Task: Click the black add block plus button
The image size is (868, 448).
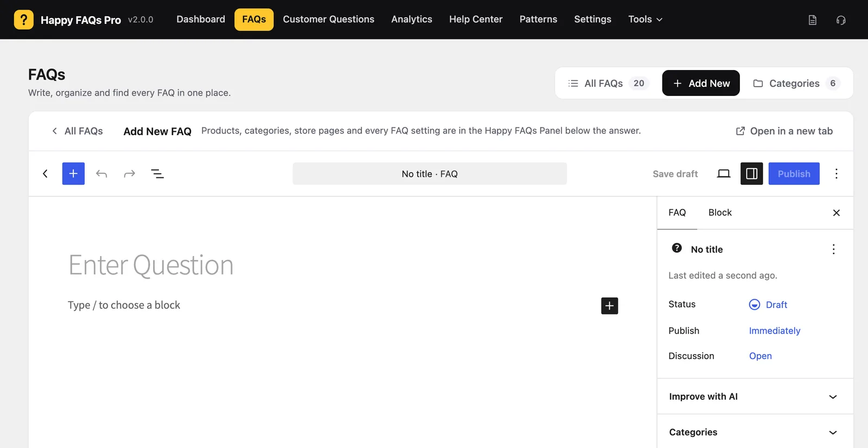Action: click(x=609, y=306)
